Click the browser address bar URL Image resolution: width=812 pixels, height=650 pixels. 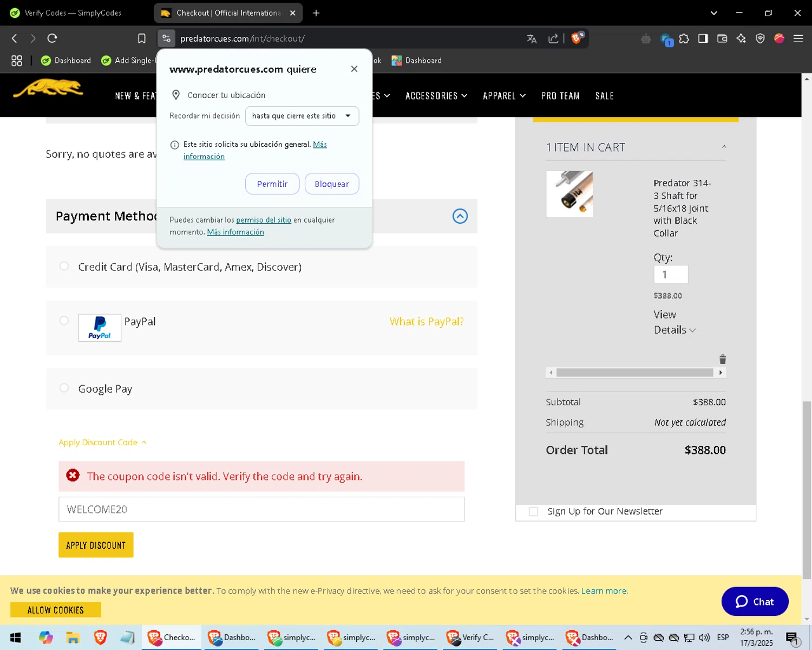pos(242,38)
